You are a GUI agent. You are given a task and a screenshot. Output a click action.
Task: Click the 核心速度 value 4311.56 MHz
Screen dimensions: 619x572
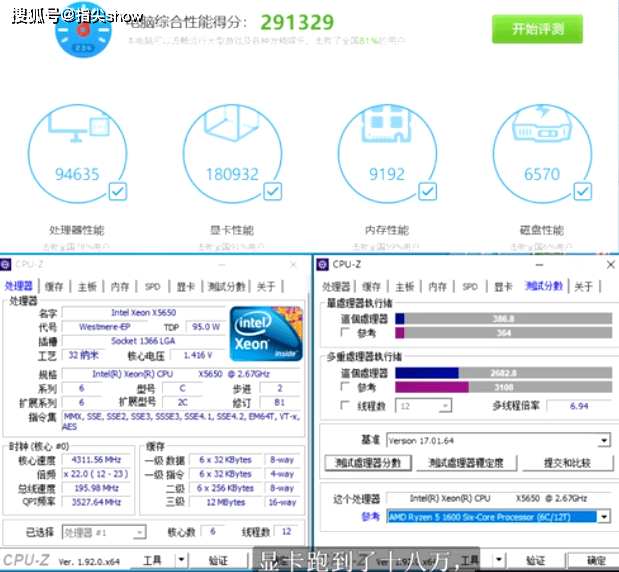point(96,460)
